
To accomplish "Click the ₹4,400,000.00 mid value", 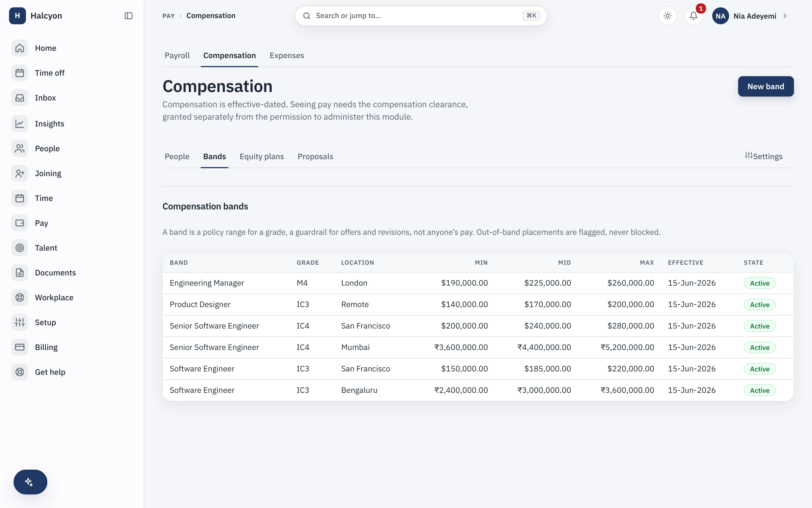I will (544, 347).
